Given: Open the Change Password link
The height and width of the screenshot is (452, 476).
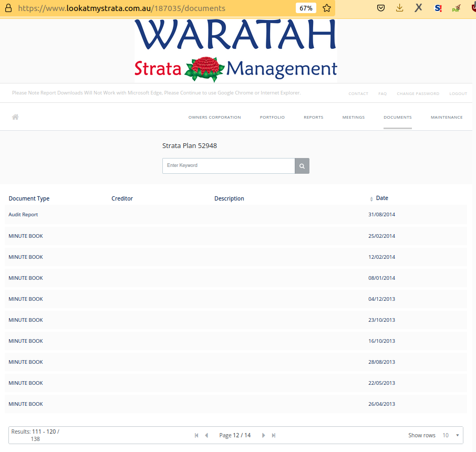Looking at the screenshot, I should pyautogui.click(x=418, y=94).
